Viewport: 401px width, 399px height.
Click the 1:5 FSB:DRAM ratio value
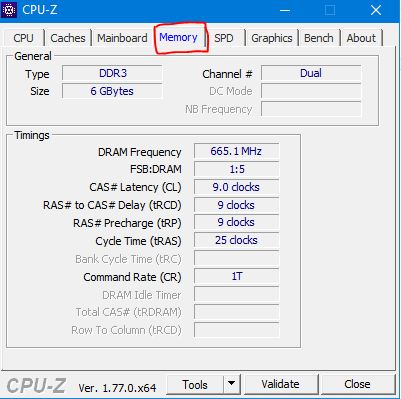(236, 169)
